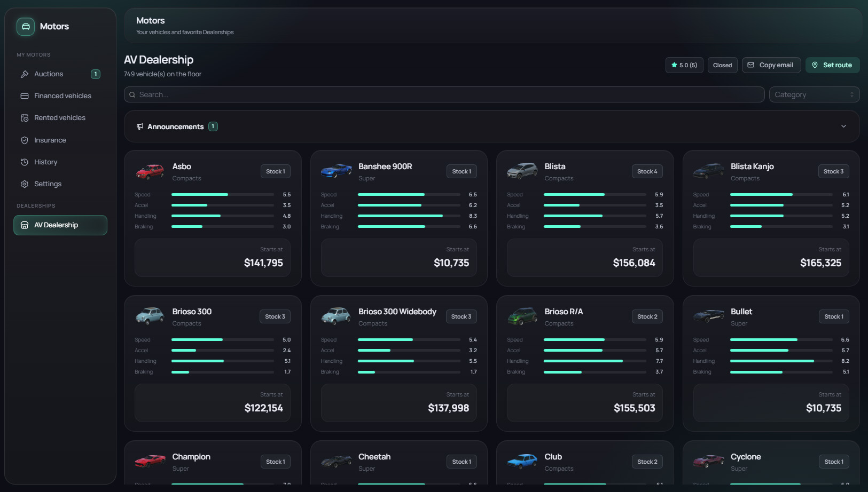Click the Blista Kanjo price $165,325

point(820,263)
